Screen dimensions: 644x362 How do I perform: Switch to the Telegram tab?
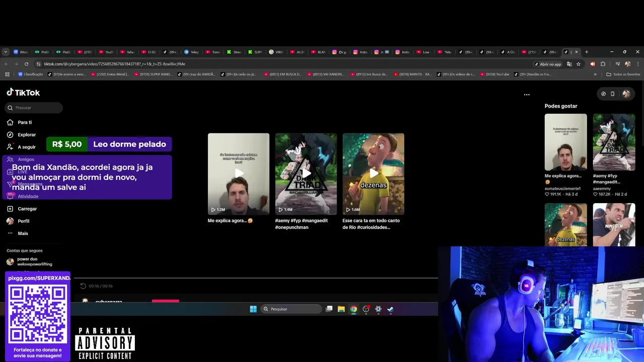coord(192,52)
